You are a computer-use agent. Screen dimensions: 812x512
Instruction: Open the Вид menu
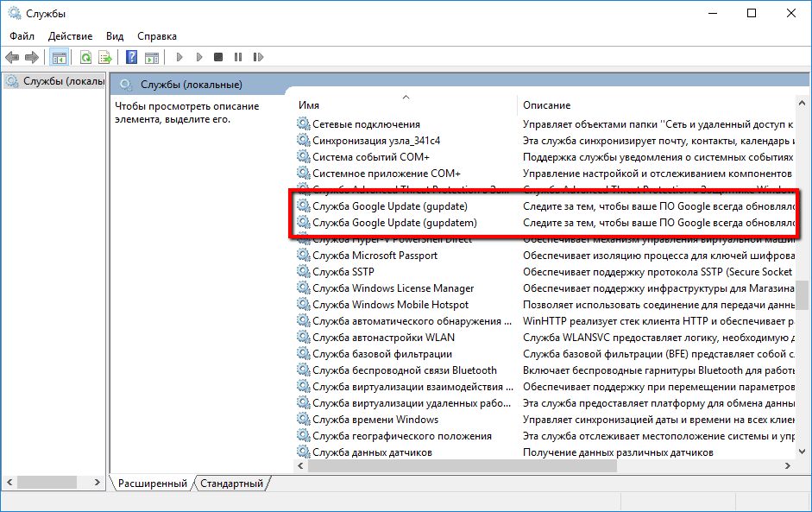coord(115,36)
